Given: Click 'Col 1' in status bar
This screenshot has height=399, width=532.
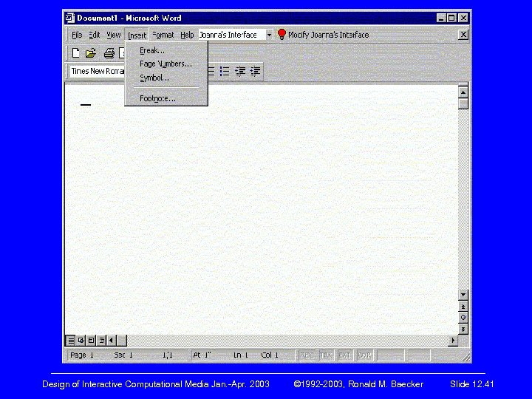Looking at the screenshot, I should [x=270, y=355].
